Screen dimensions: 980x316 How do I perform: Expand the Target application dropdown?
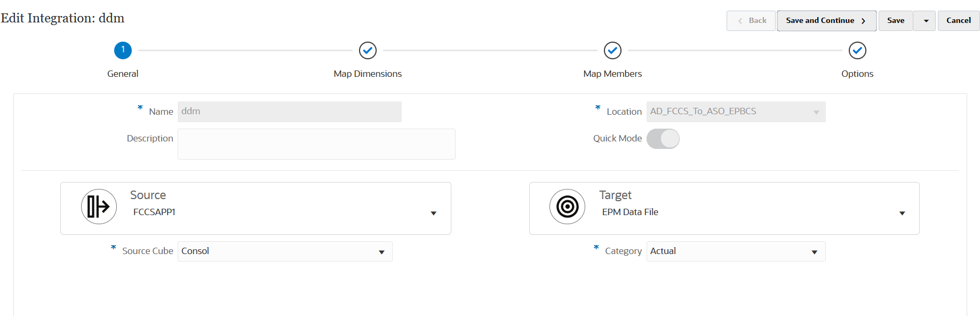902,213
